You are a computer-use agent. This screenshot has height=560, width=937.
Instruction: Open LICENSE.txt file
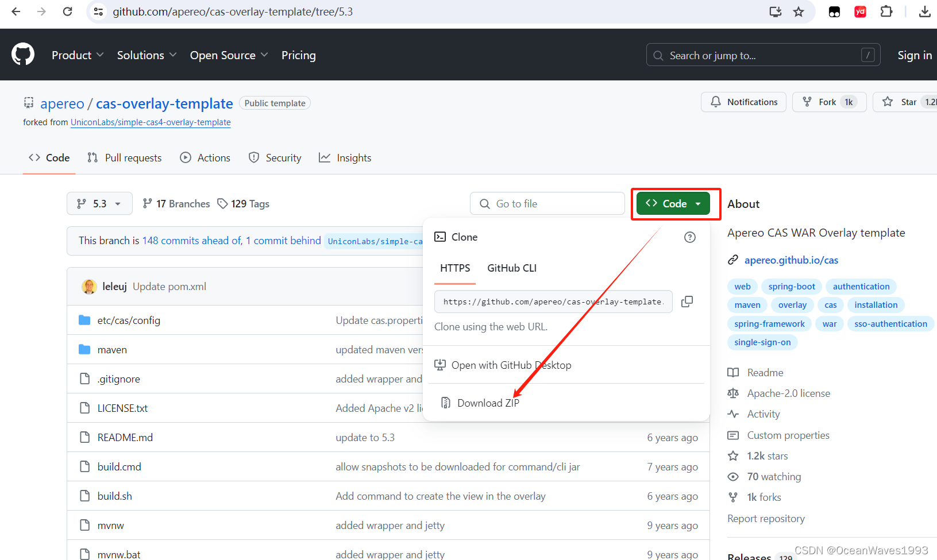122,408
